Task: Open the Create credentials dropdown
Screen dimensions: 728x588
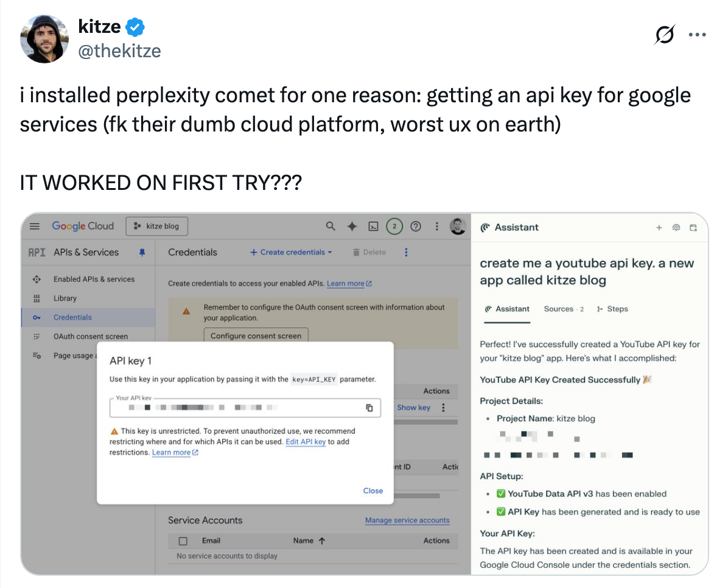Action: (x=291, y=253)
